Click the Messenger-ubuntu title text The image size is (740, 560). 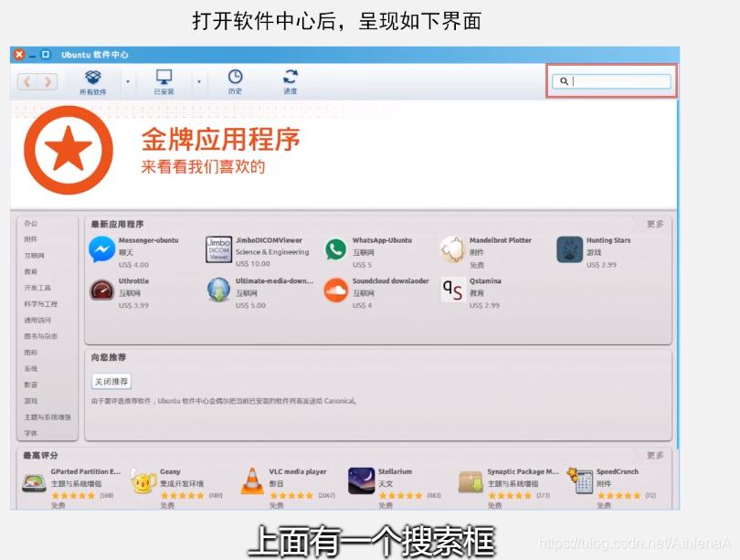point(149,240)
